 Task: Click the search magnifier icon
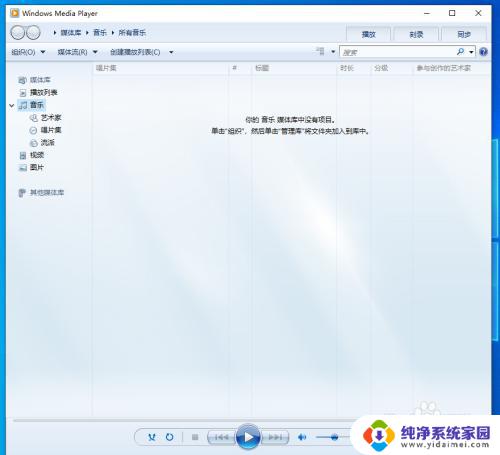[x=460, y=52]
